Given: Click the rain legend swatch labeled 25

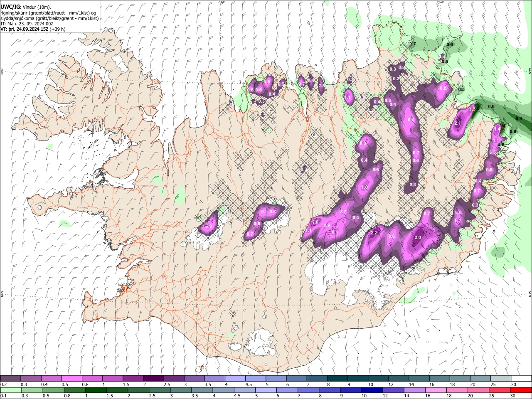Looking at the screenshot, I should 500,390.
